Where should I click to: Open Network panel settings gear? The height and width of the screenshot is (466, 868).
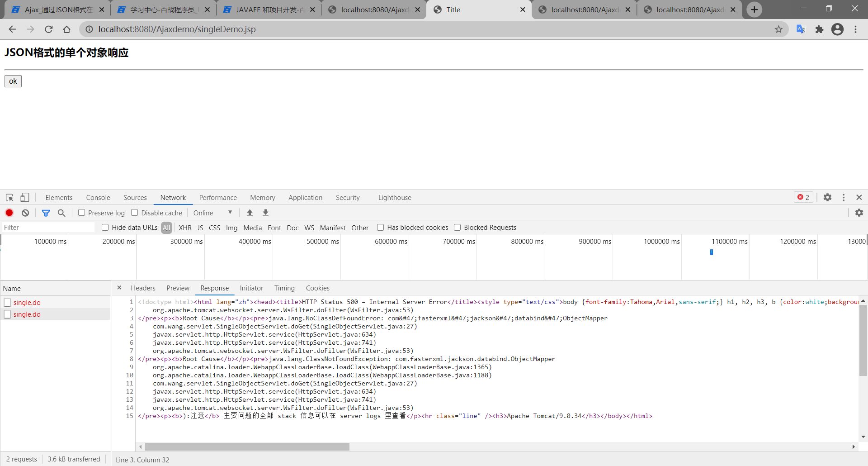[x=859, y=213]
